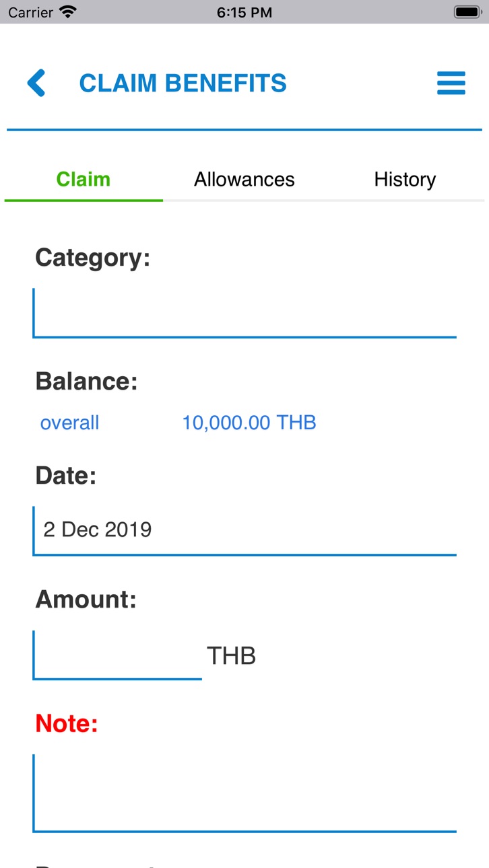Open the hamburger menu icon
The height and width of the screenshot is (868, 489).
(x=451, y=83)
